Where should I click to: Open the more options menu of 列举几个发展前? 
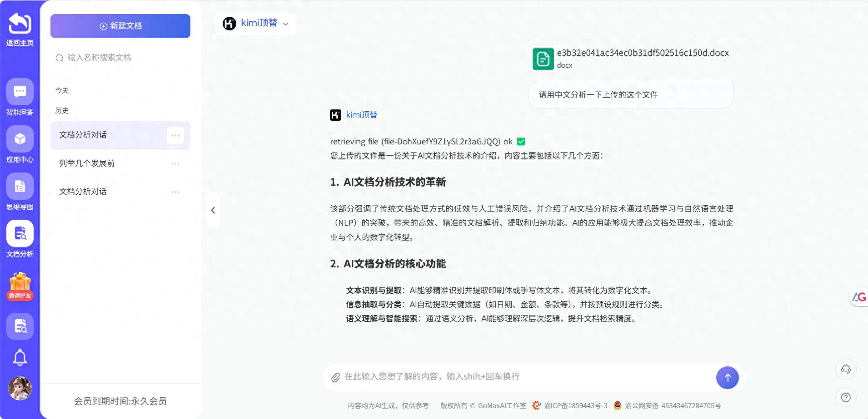[175, 163]
